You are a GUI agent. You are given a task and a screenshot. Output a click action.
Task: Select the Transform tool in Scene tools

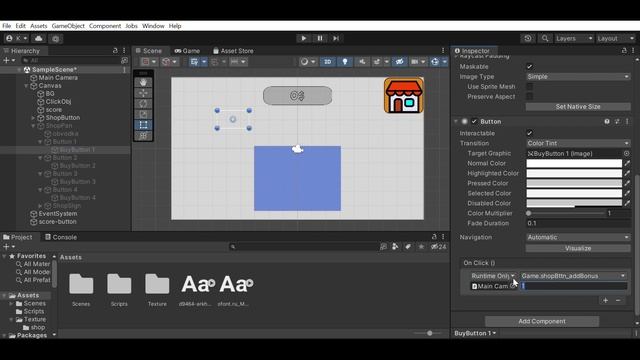click(143, 136)
